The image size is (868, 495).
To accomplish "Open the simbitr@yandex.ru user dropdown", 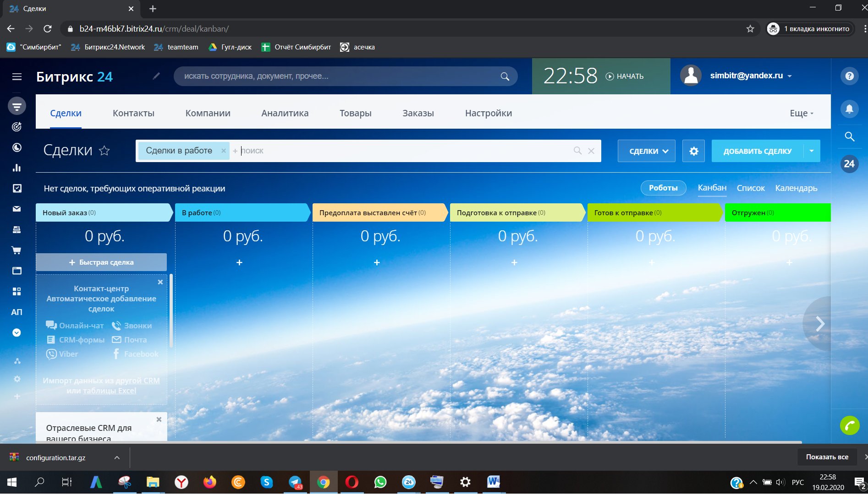I will 751,76.
